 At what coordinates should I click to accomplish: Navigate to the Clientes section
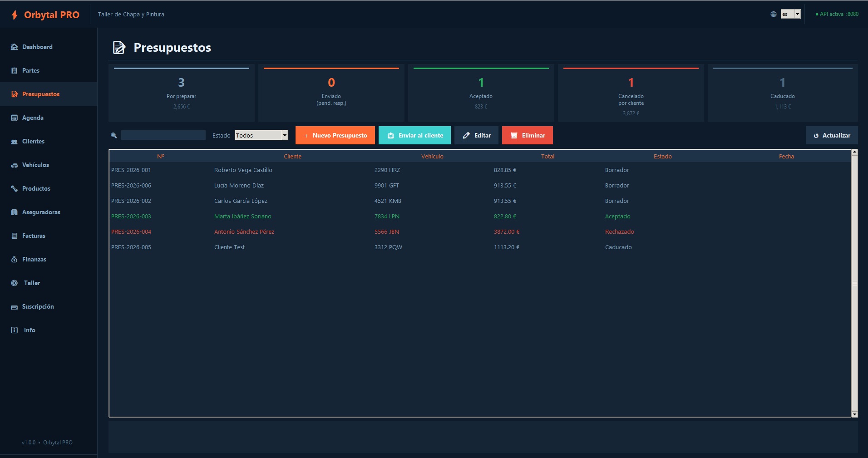(33, 141)
